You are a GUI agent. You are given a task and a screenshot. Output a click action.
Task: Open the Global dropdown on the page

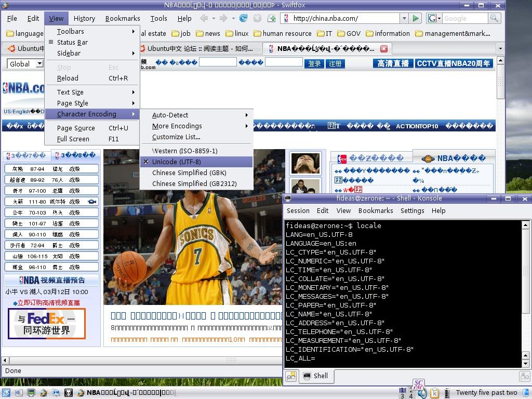(25, 64)
